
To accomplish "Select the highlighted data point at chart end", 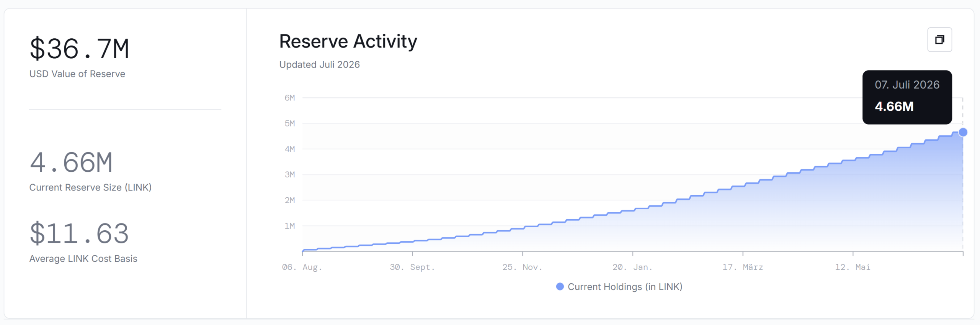I will click(x=963, y=132).
